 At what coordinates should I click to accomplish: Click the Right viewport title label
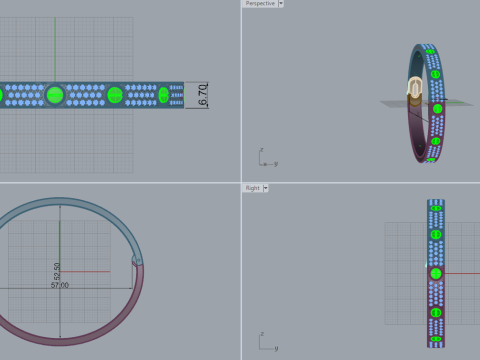point(252,188)
